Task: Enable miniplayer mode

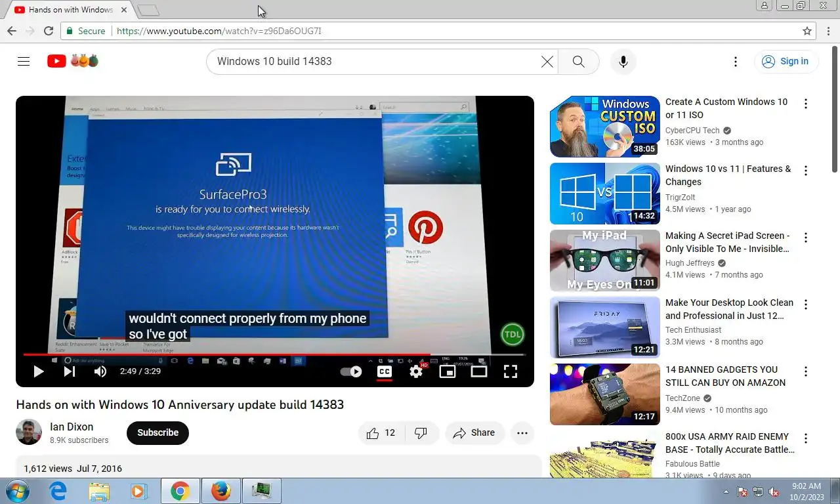Action: 447,371
